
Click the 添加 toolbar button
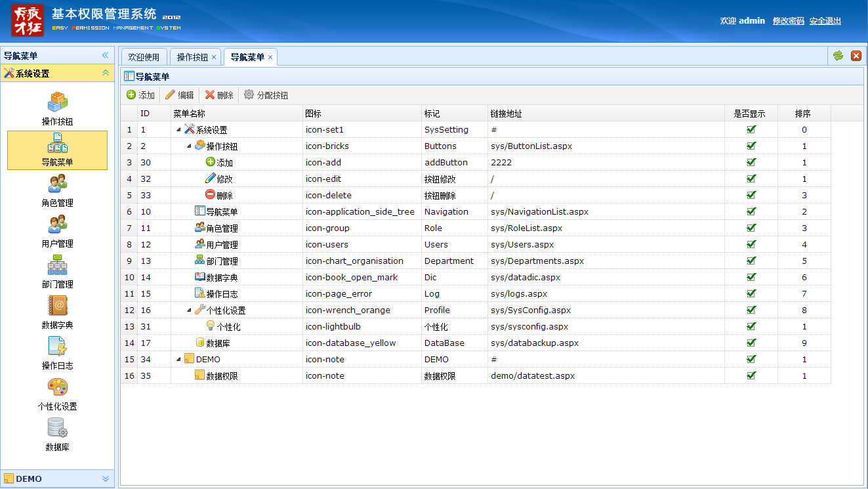coord(140,95)
